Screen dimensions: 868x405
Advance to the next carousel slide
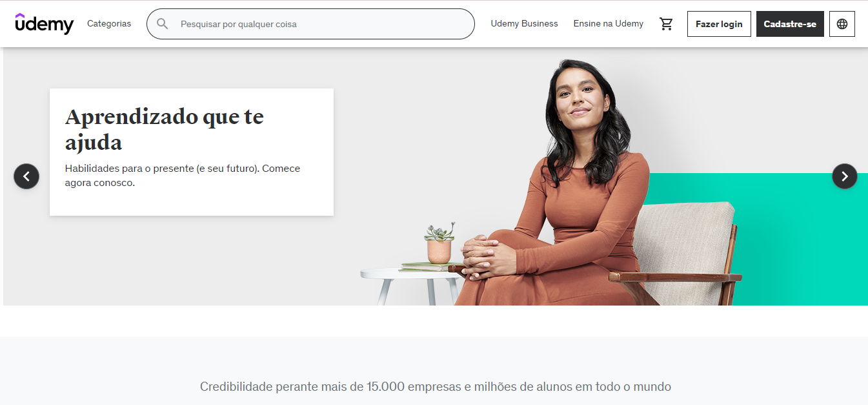(x=845, y=176)
